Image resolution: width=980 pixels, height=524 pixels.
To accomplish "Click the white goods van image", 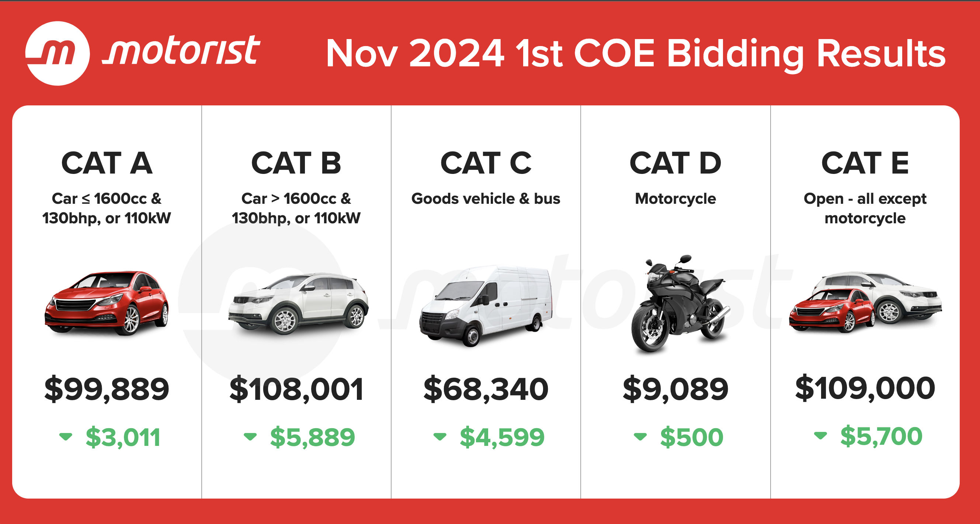I will pyautogui.click(x=486, y=305).
